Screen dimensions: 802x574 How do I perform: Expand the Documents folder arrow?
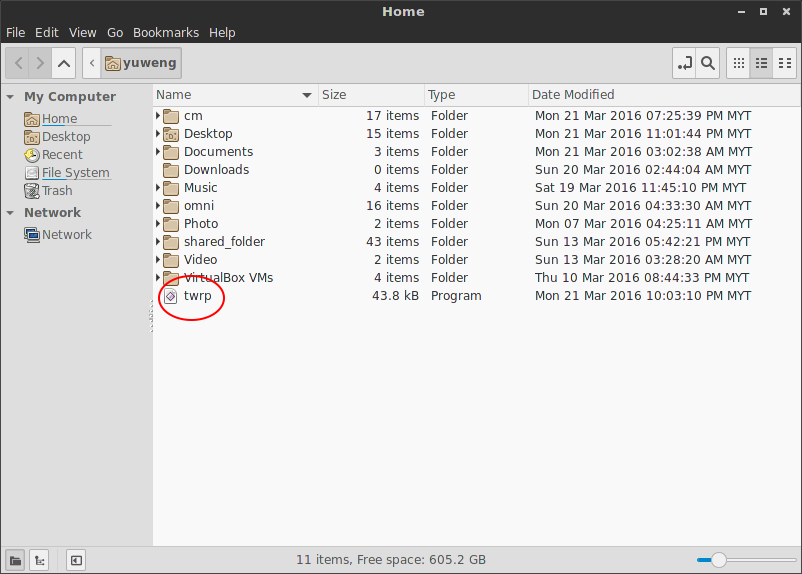158,151
